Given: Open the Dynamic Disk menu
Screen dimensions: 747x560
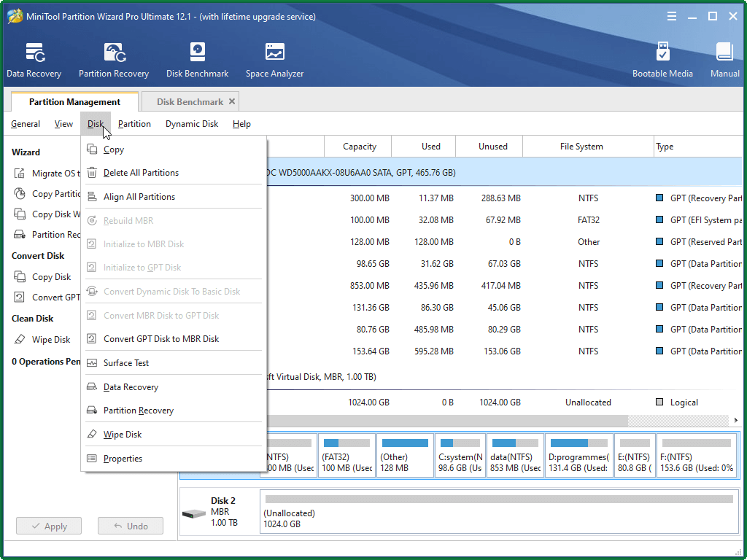Looking at the screenshot, I should click(x=192, y=124).
